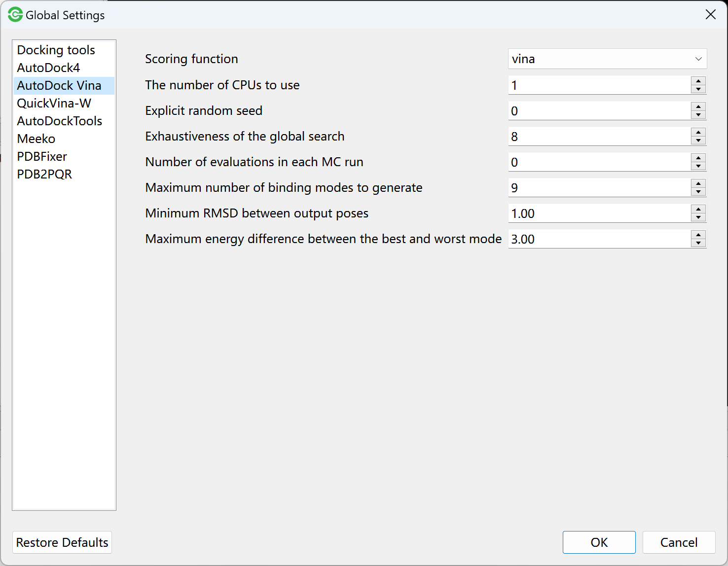728x566 pixels.
Task: Open AutoDockTools settings page
Action: [x=64, y=121]
